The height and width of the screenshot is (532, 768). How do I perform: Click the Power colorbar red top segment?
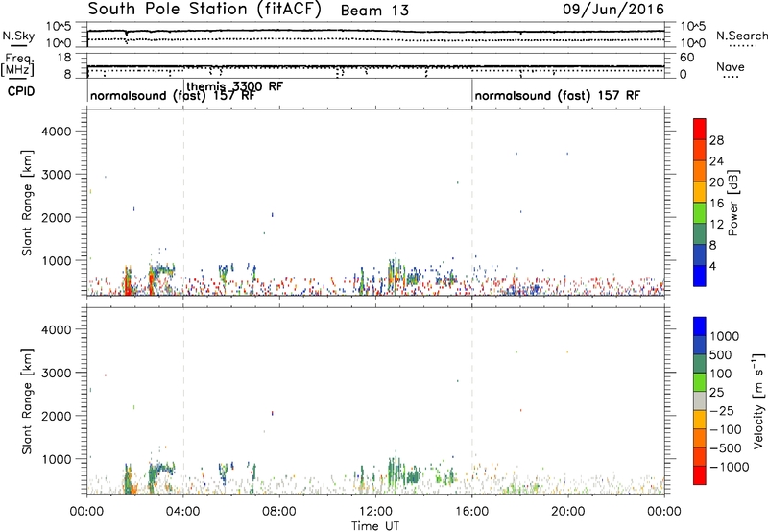click(700, 129)
